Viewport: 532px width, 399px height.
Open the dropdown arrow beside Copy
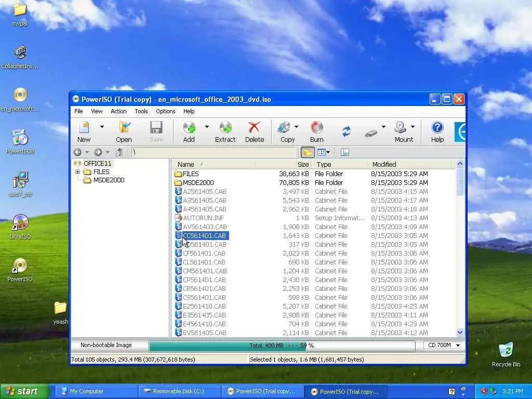point(296,127)
